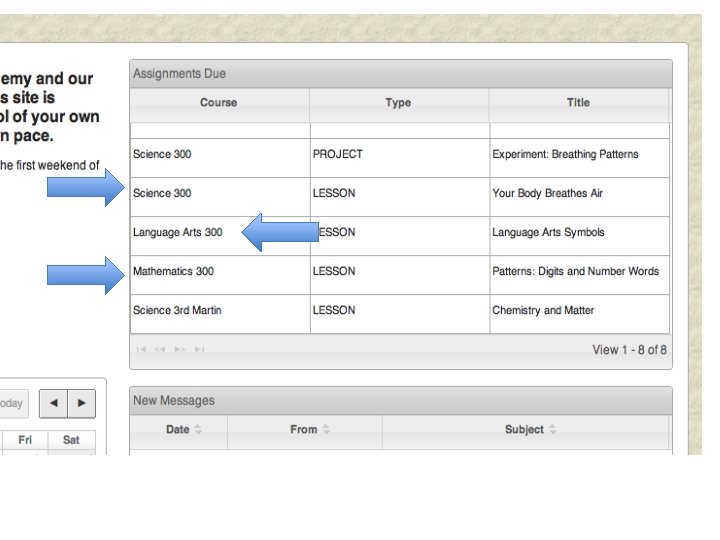The width and height of the screenshot is (720, 540).
Task: Click the Course column header
Action: pyautogui.click(x=219, y=102)
